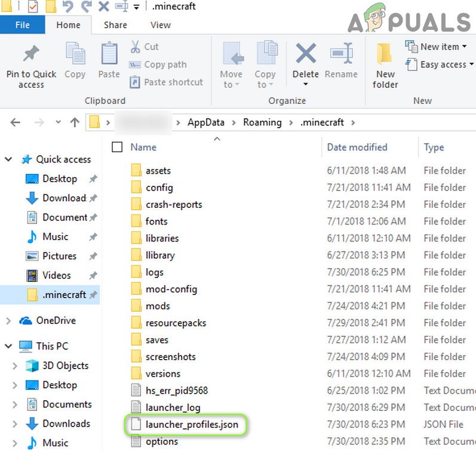Toggle the select-all checkbox by Name
Image resolution: width=476 pixels, height=451 pixels.
(117, 147)
